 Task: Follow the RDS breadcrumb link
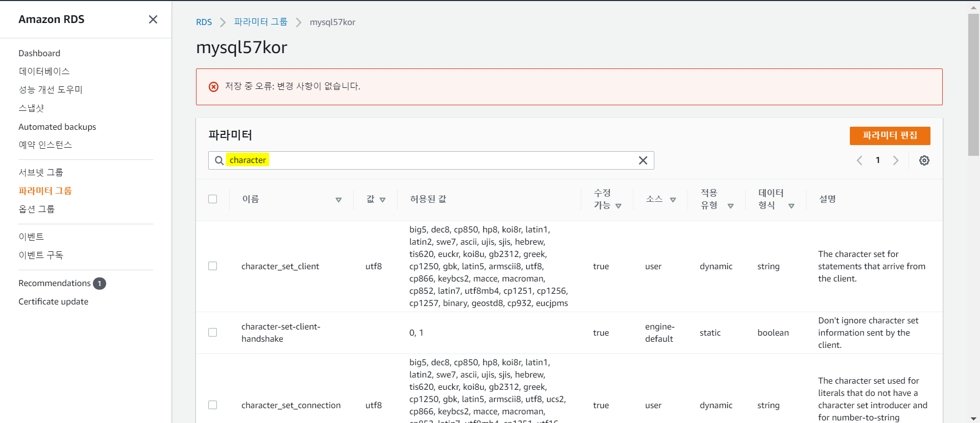(x=204, y=22)
